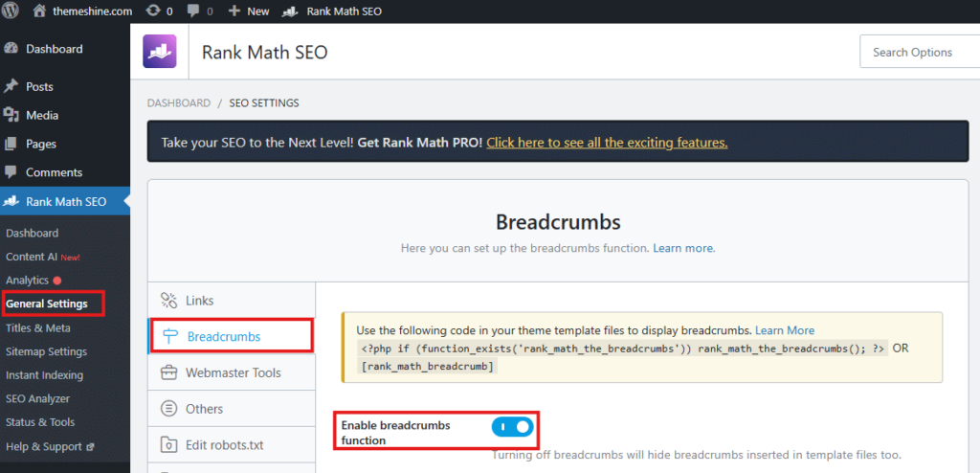Open Instant Indexing submenu item
Viewport: 980px width, 473px height.
point(44,375)
